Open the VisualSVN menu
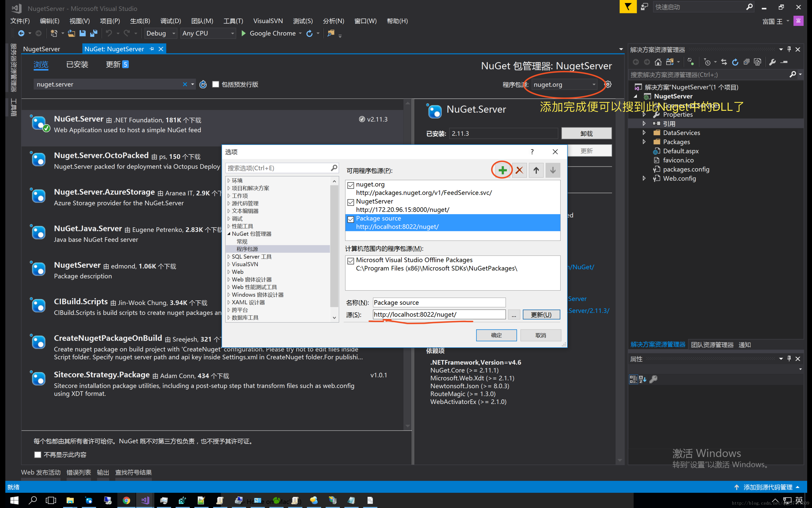The width and height of the screenshot is (812, 508). click(x=268, y=21)
